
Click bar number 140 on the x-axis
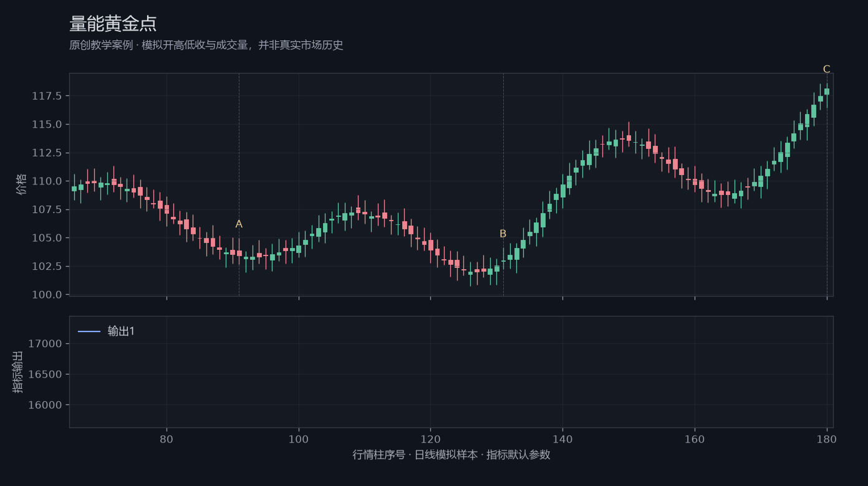[x=562, y=439]
